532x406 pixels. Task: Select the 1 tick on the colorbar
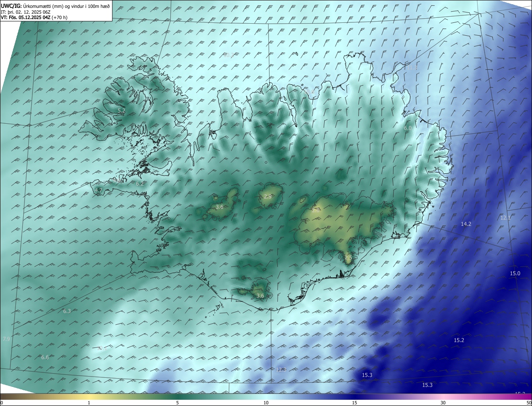[x=89, y=403]
